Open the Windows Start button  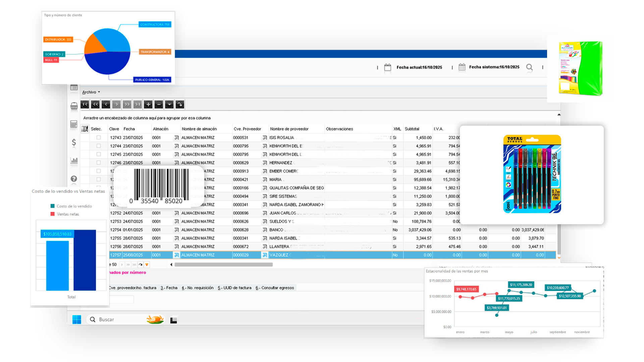[77, 320]
